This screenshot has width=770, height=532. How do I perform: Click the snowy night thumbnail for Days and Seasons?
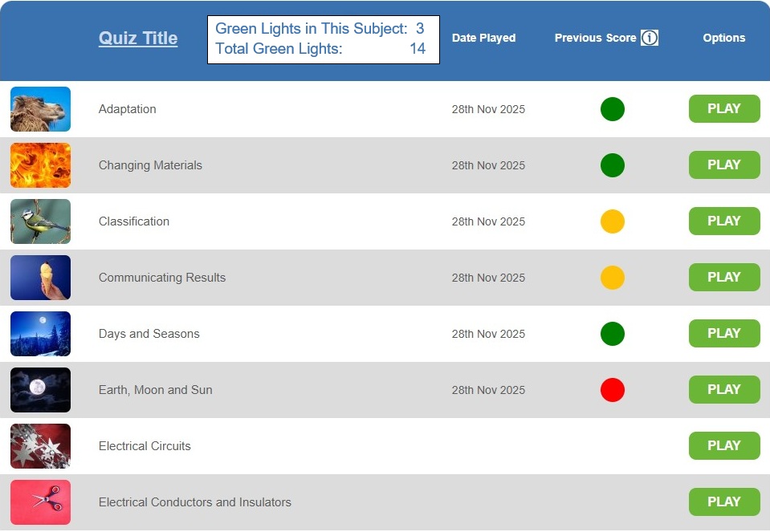[39, 333]
